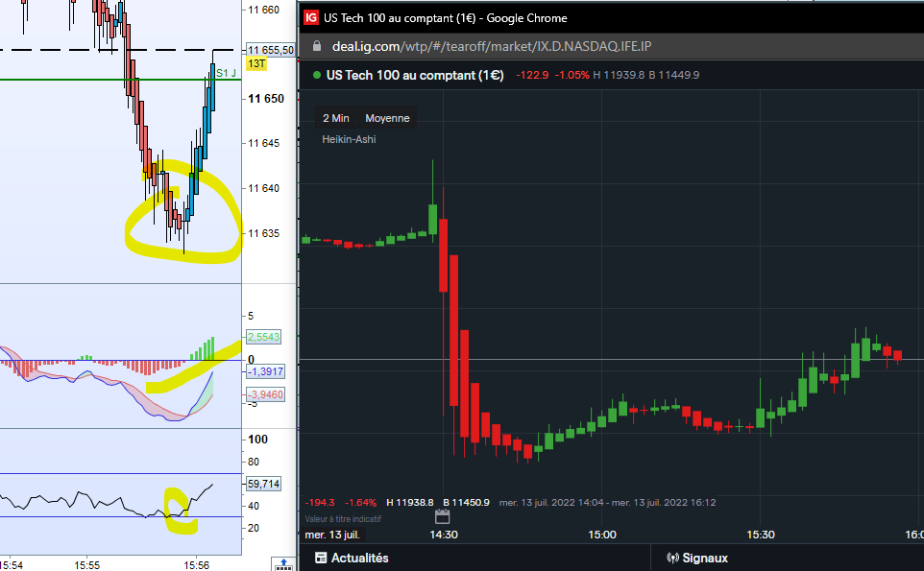Click the Valeur à titre indicatif notice
The height and width of the screenshot is (571, 924).
pos(343,519)
